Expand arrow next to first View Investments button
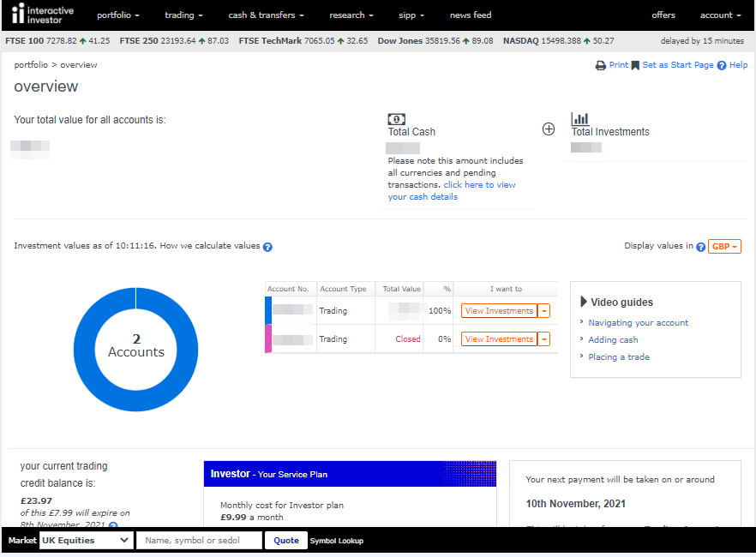 click(x=544, y=311)
